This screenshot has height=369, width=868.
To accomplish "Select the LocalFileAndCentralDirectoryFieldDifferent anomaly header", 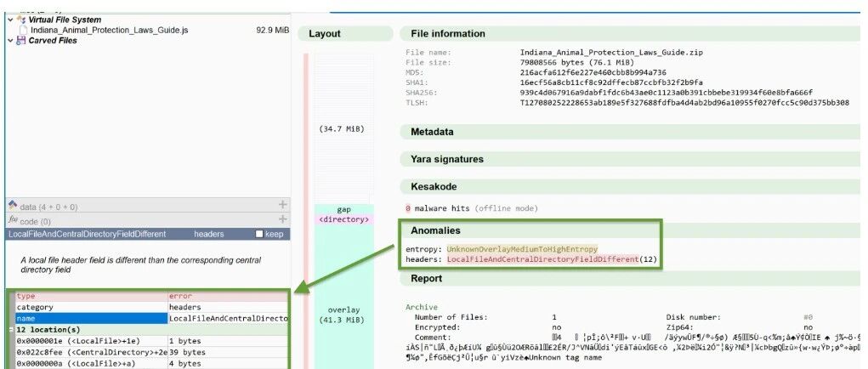I will [x=87, y=234].
